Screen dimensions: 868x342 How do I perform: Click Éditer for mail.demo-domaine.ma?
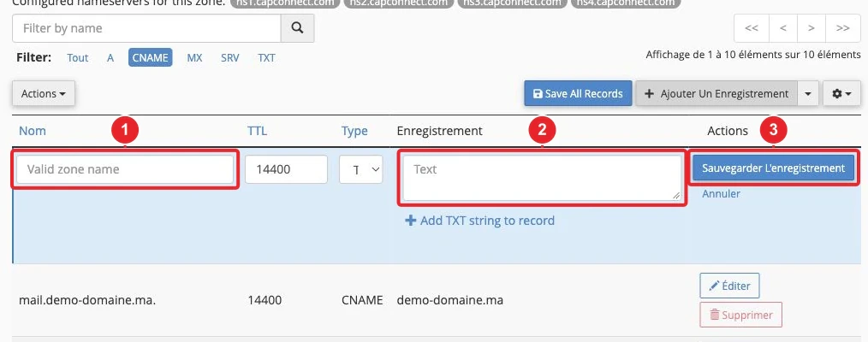coord(729,286)
